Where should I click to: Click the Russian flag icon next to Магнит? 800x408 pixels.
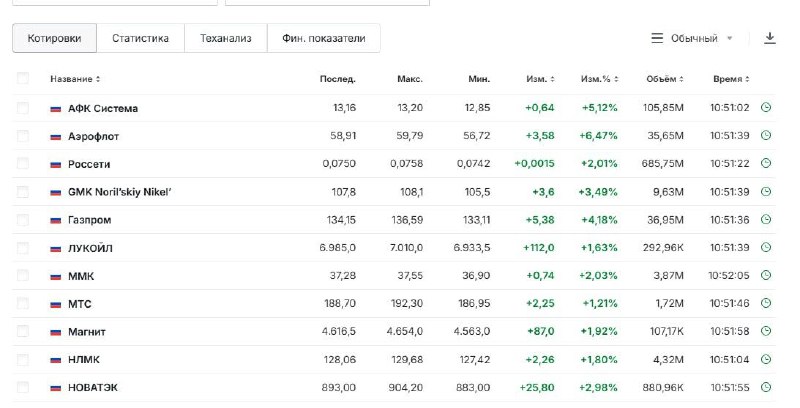tap(56, 333)
